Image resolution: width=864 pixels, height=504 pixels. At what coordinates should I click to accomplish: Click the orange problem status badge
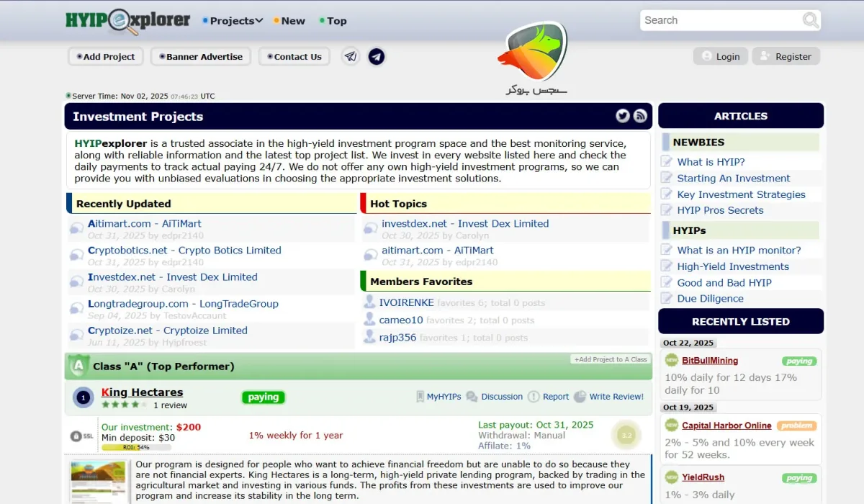click(x=796, y=426)
